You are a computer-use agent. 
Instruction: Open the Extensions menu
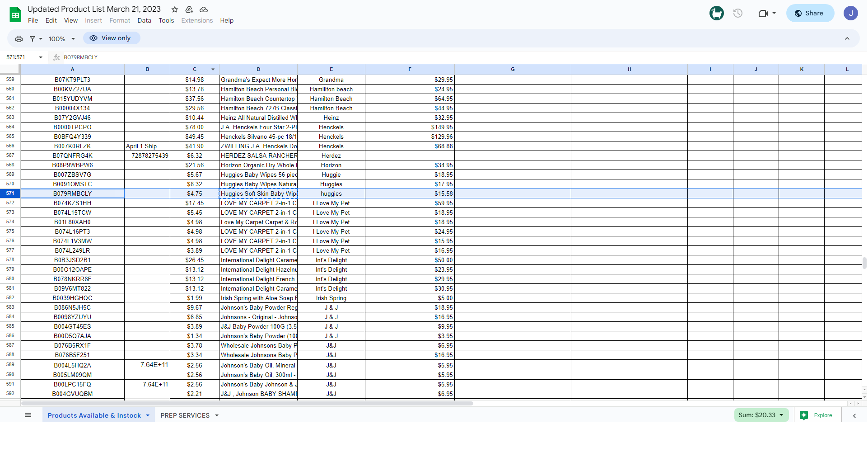[197, 21]
